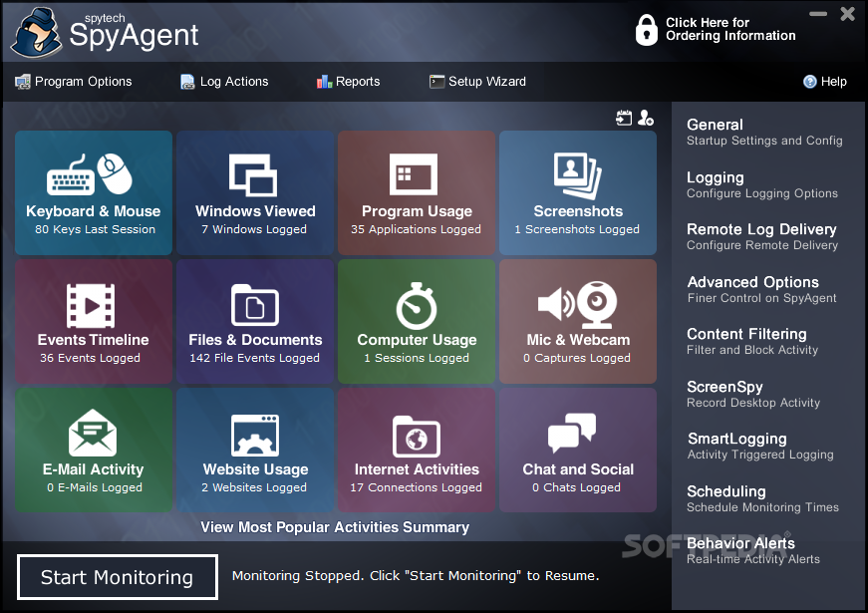The image size is (868, 613).
Task: Open General startup settings
Action: point(764,132)
